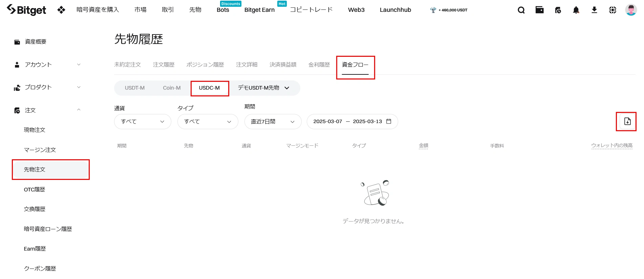Export records with the download file icon
Viewport: 644px width, 279px height.
pyautogui.click(x=627, y=121)
